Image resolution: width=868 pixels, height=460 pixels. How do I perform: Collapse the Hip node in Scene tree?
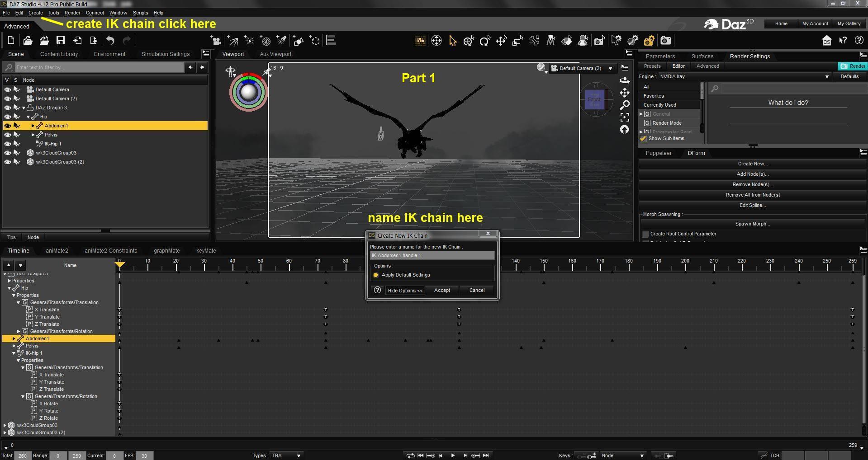point(28,117)
